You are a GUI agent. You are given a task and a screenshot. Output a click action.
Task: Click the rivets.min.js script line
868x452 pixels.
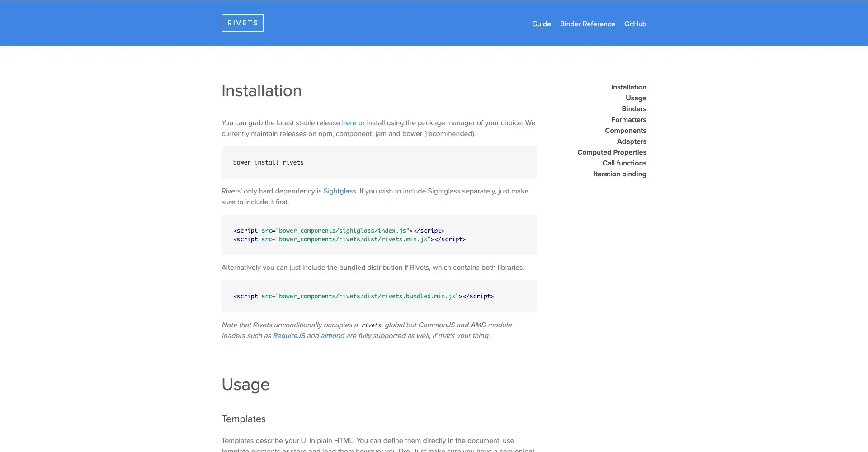349,239
